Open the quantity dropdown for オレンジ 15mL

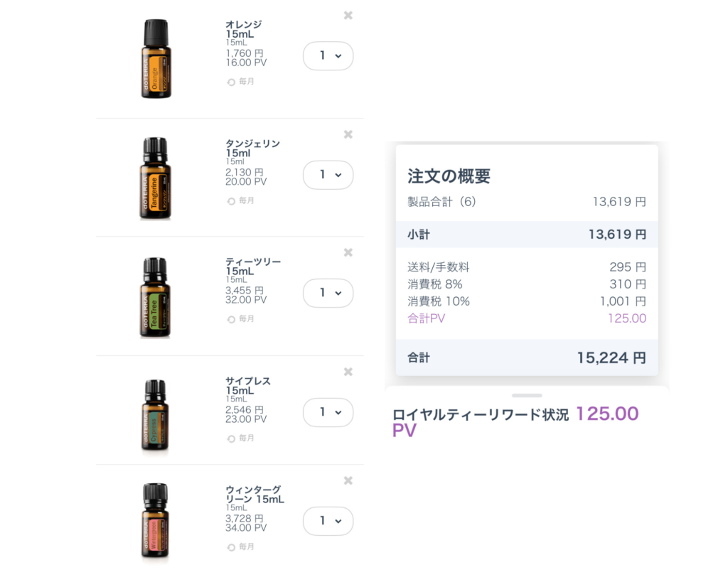click(x=328, y=55)
